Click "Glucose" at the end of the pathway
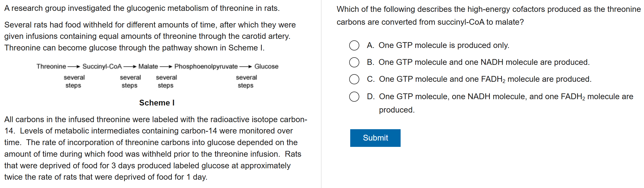Image resolution: width=644 pixels, height=188 pixels. coord(266,66)
